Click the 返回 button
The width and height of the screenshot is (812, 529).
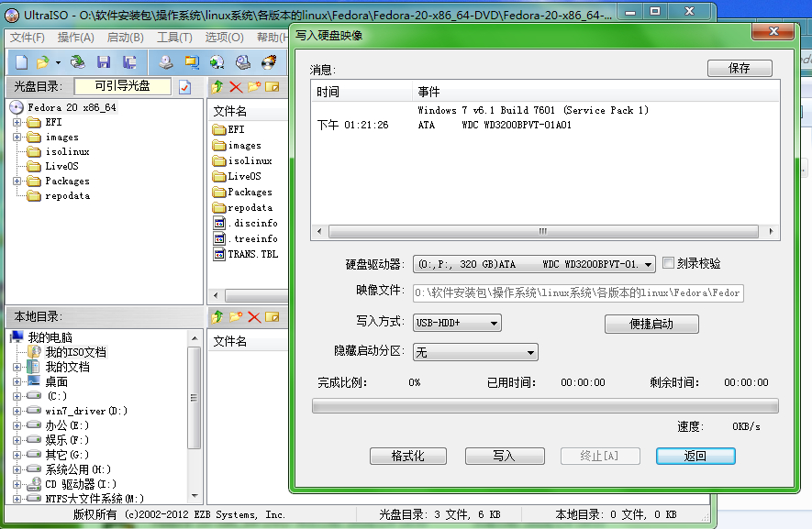point(695,456)
